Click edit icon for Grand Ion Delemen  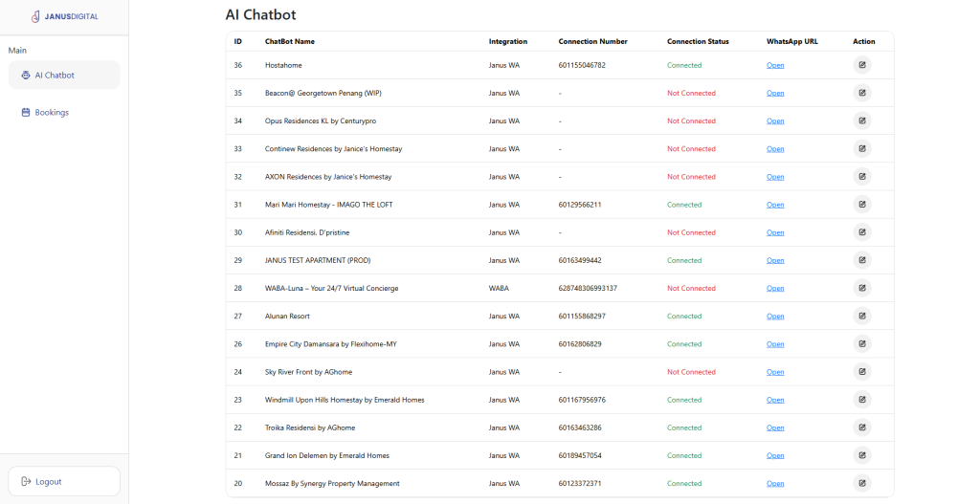(862, 455)
